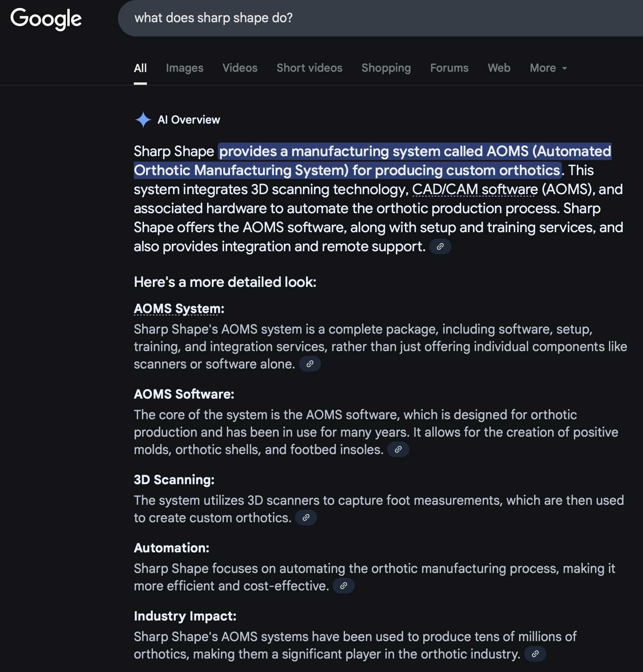Viewport: 643px width, 672px height.
Task: Open source link icon after 3D Scanning paragraph
Action: pyautogui.click(x=306, y=517)
